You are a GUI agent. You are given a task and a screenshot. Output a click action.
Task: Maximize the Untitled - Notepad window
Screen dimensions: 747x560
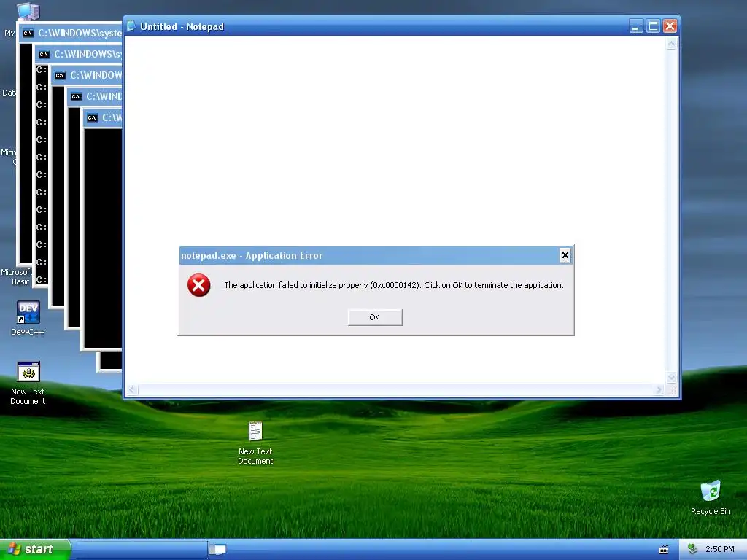(x=653, y=26)
